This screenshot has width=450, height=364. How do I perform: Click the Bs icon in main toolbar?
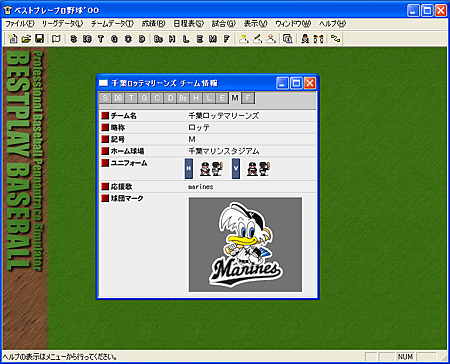point(158,39)
